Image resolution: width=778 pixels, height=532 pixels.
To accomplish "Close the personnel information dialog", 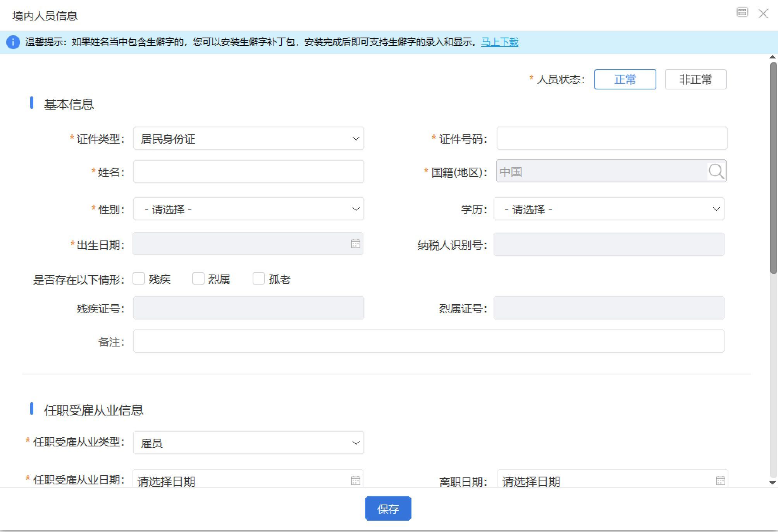I will click(763, 14).
